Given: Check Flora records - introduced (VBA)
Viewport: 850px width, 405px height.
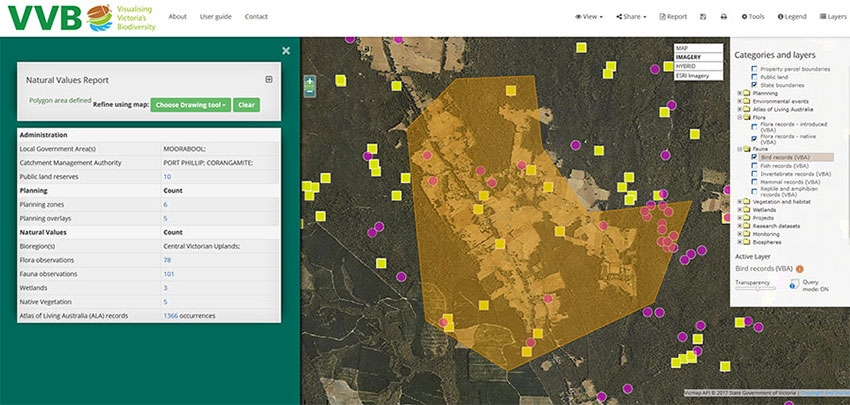Looking at the screenshot, I should click(x=754, y=127).
